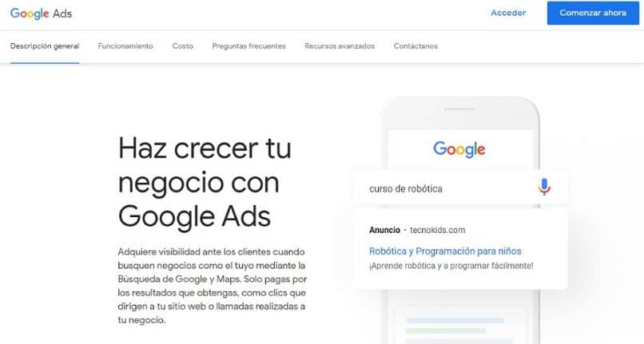Select the Contáctanos tab
The image size is (644, 344).
click(415, 46)
